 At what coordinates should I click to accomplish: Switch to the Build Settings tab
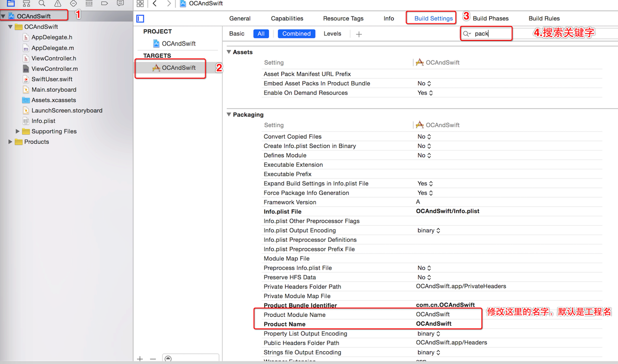tap(434, 19)
